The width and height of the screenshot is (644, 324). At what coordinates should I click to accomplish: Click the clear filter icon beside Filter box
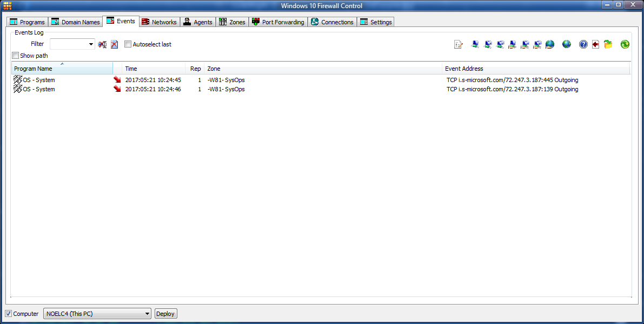pos(102,44)
